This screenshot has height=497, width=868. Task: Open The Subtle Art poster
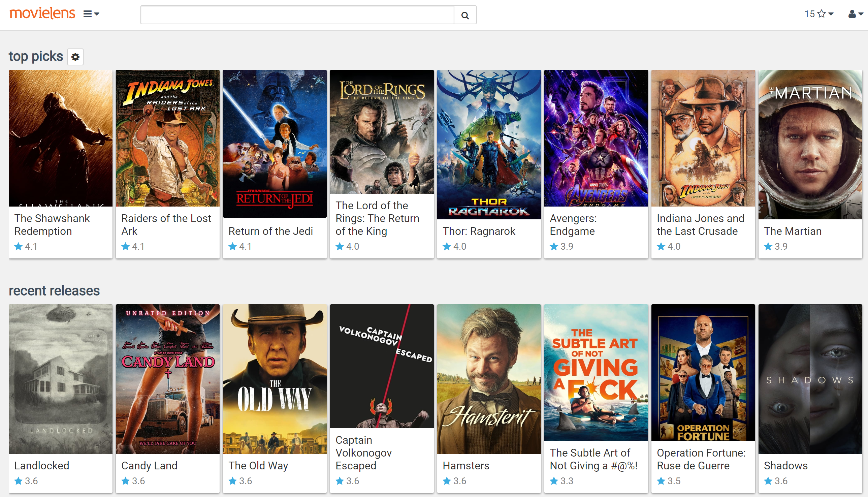pyautogui.click(x=597, y=373)
